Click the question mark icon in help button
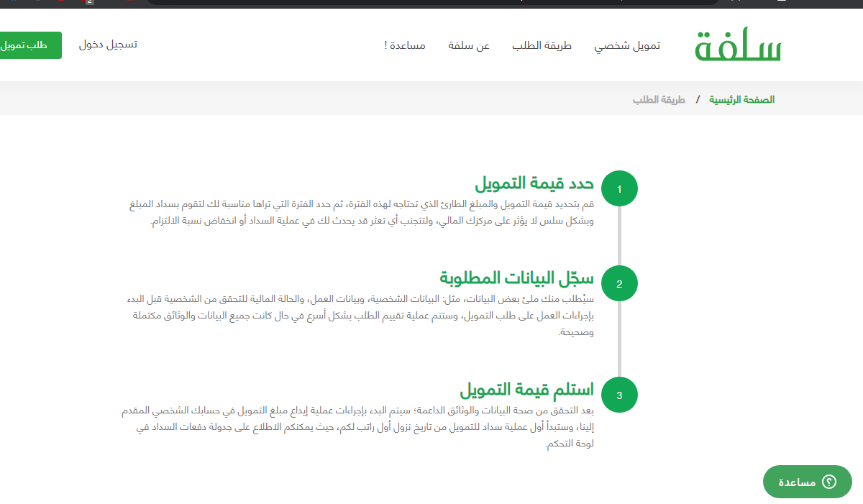 click(829, 482)
